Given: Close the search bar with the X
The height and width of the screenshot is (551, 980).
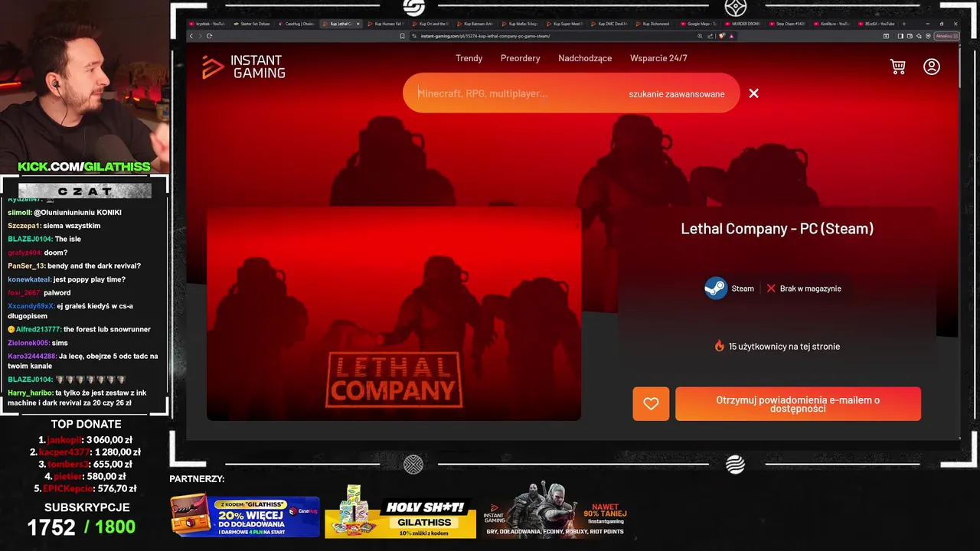Looking at the screenshot, I should 753,93.
